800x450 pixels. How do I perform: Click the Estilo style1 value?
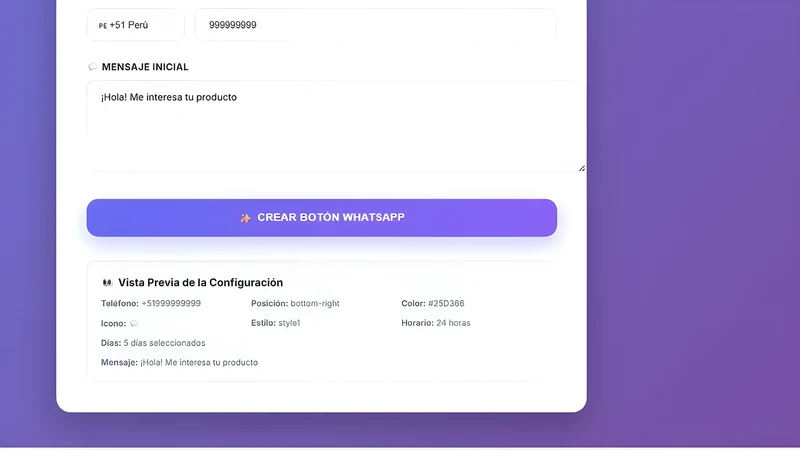click(x=289, y=323)
